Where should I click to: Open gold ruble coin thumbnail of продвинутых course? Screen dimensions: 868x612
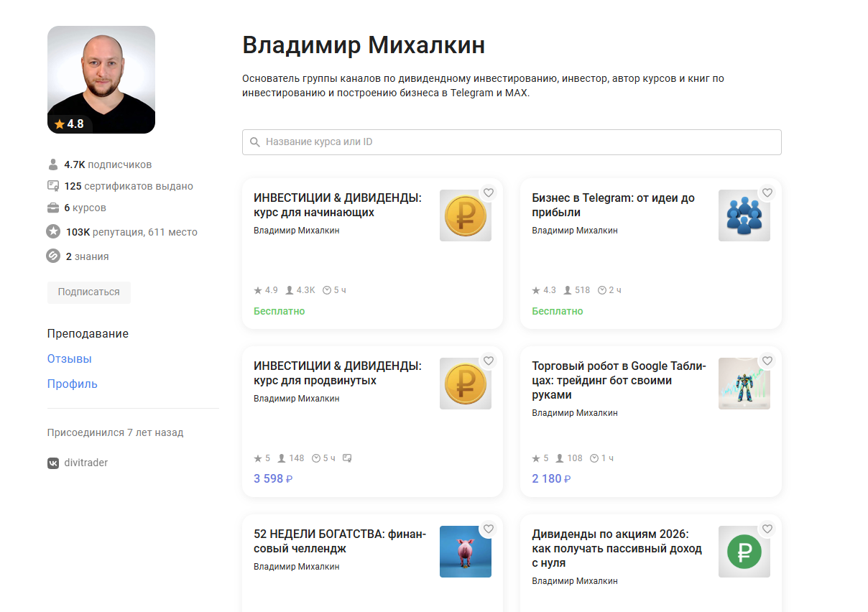466,384
